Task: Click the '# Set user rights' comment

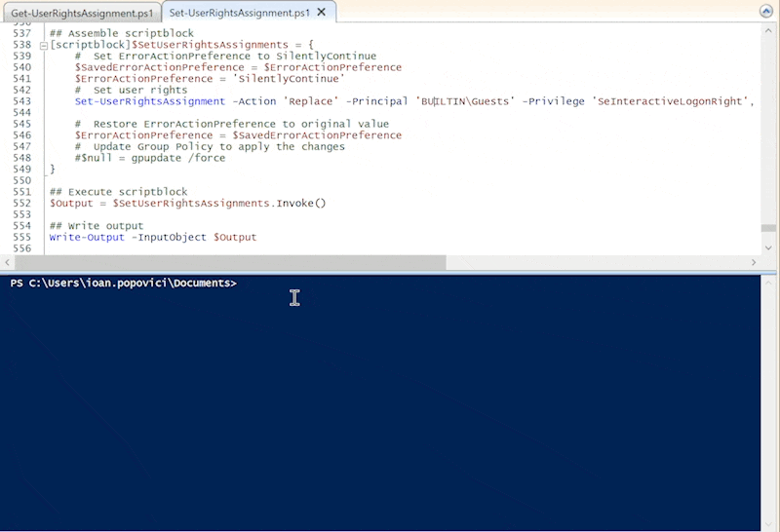Action: coord(131,90)
